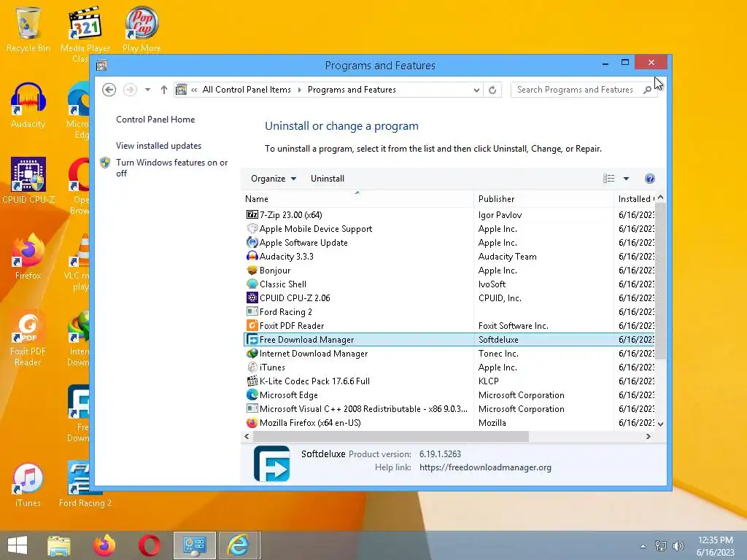
Task: Select the Ford Racing 2 list row
Action: (449, 312)
